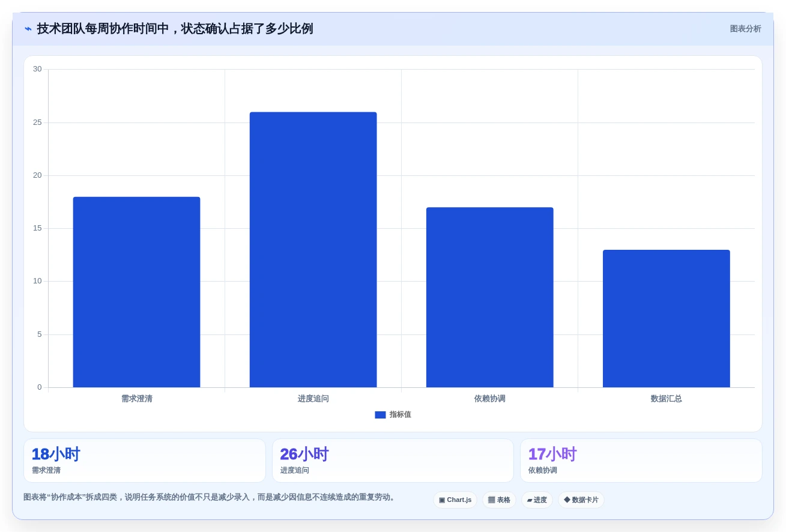786x532 pixels.
Task: Click the 需求澄清 x-axis label
Action: pyautogui.click(x=137, y=399)
